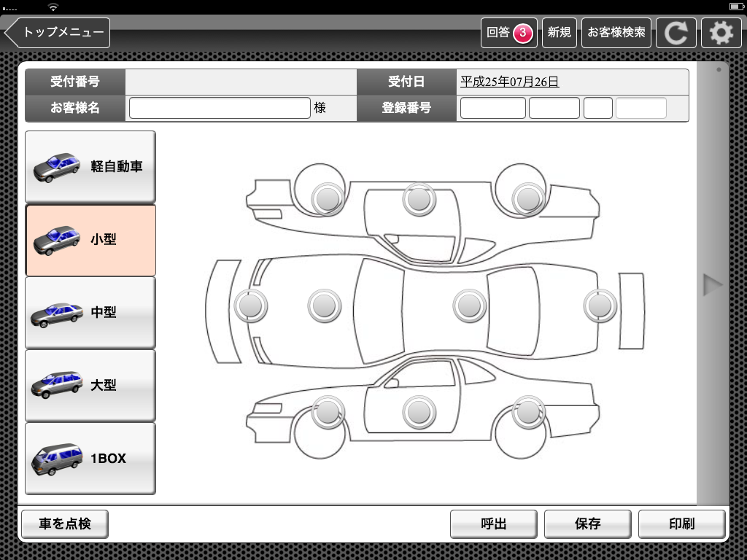The height and width of the screenshot is (560, 747).
Task: Tap the rear bumper marker circle
Action: click(600, 306)
